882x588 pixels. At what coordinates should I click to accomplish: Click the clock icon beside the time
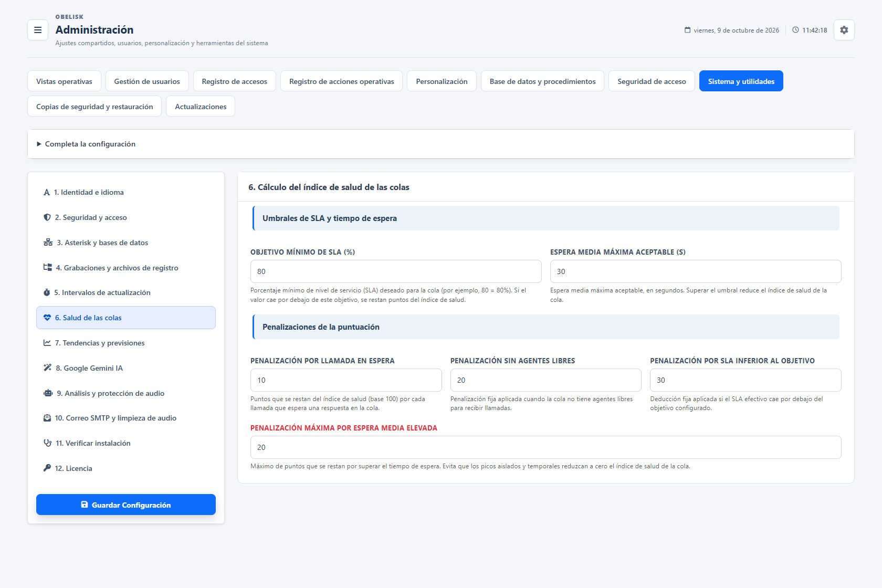click(796, 30)
